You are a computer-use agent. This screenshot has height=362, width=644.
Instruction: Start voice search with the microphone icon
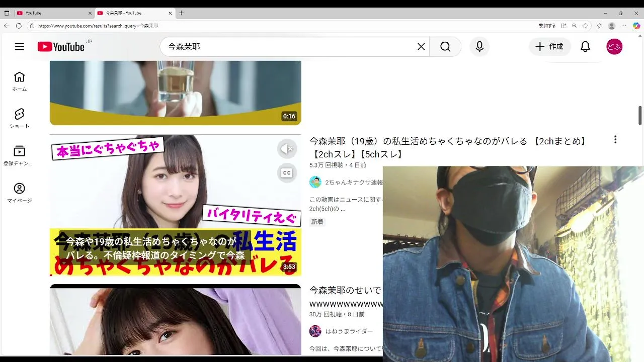pos(479,47)
